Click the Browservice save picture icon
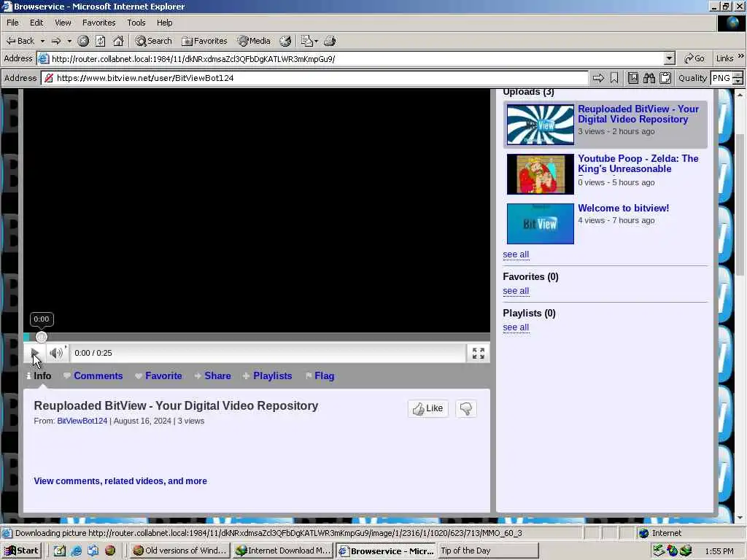 click(x=632, y=78)
